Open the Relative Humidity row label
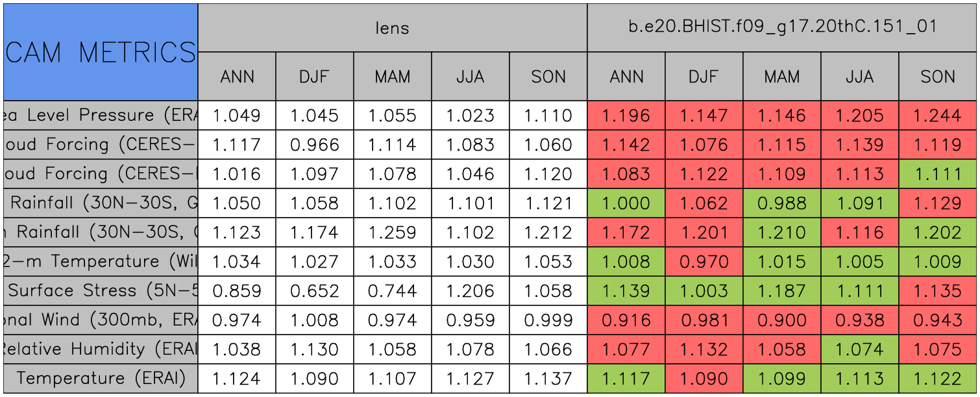The width and height of the screenshot is (980, 397). [x=101, y=350]
